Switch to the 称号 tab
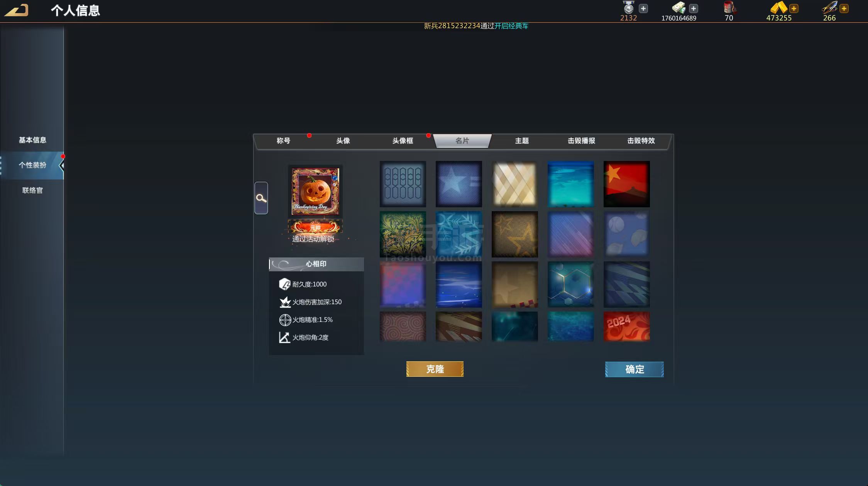Viewport: 868px width, 486px height. click(x=283, y=141)
